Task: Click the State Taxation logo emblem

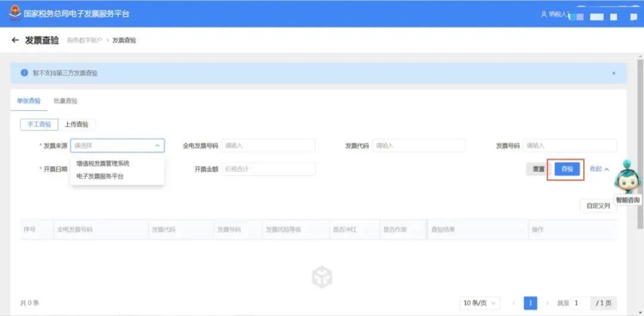Action: pyautogui.click(x=14, y=13)
